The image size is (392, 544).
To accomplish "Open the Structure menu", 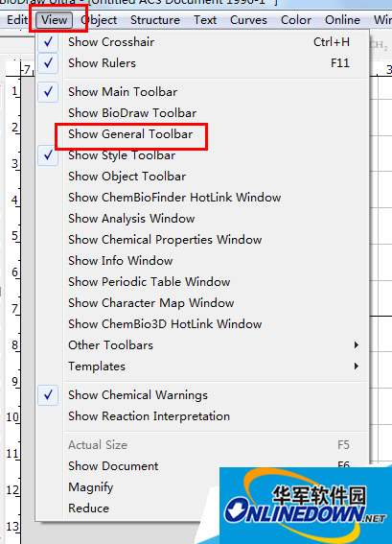I will tap(155, 20).
